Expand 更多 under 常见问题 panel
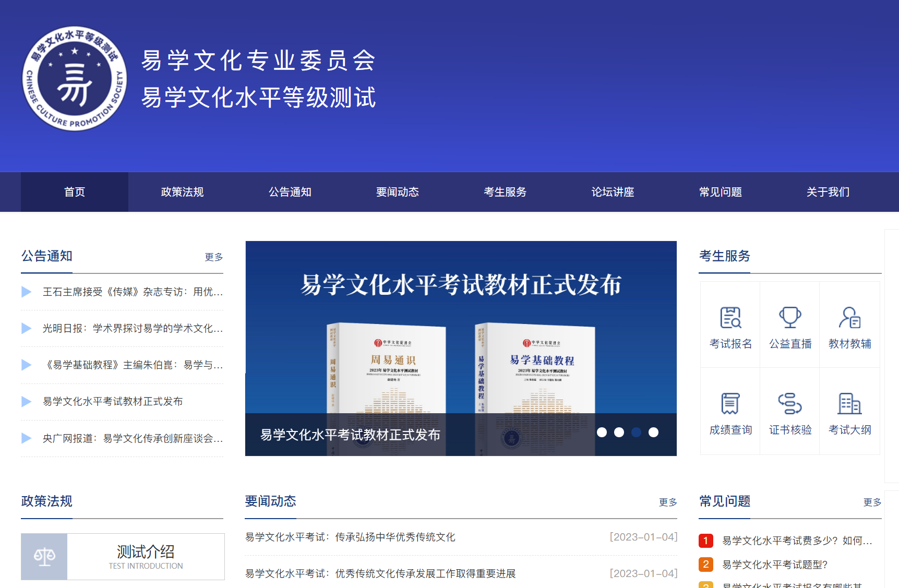Image resolution: width=899 pixels, height=588 pixels. pos(872,502)
